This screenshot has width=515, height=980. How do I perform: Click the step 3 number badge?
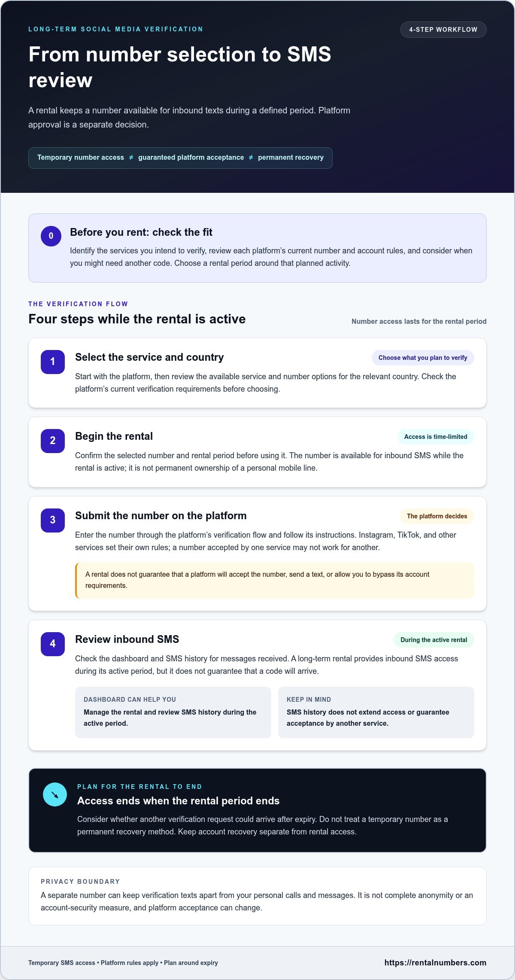coord(53,520)
